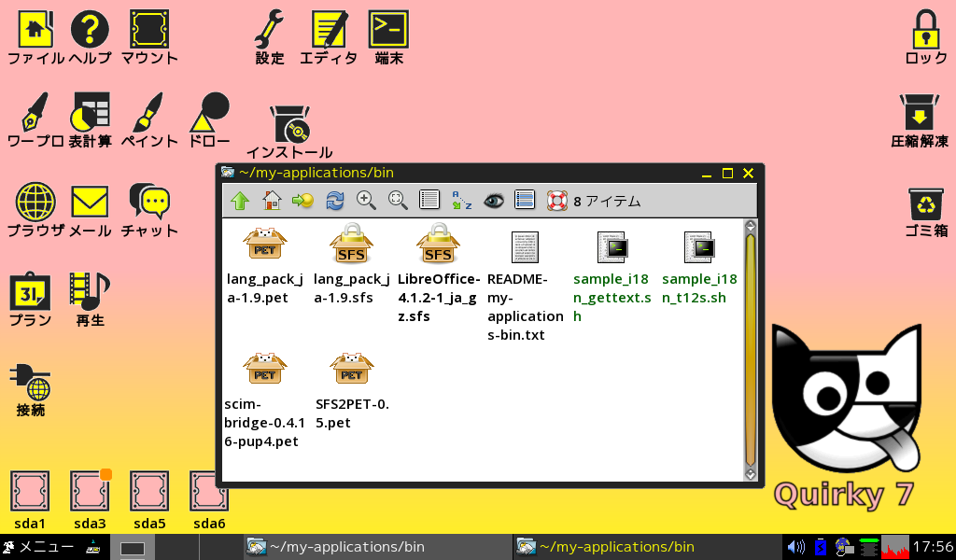This screenshot has height=560, width=956.
Task: Refresh the directory listing
Action: (x=335, y=201)
